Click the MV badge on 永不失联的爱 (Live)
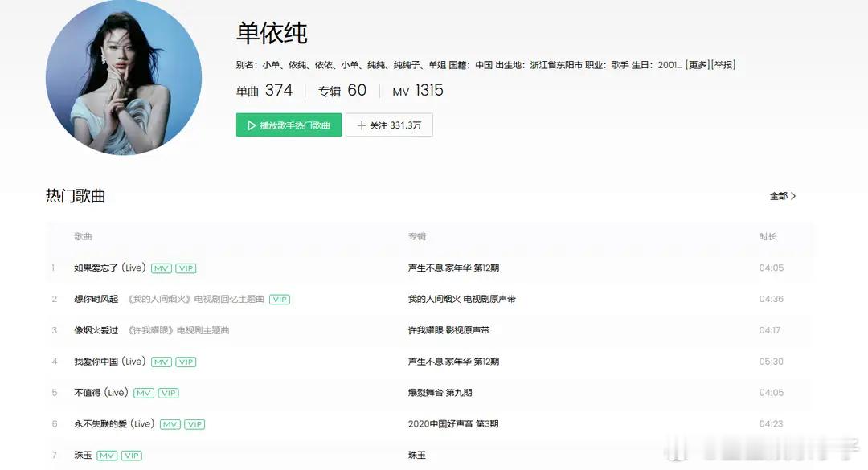Screen dimensions: 868x470 point(170,424)
